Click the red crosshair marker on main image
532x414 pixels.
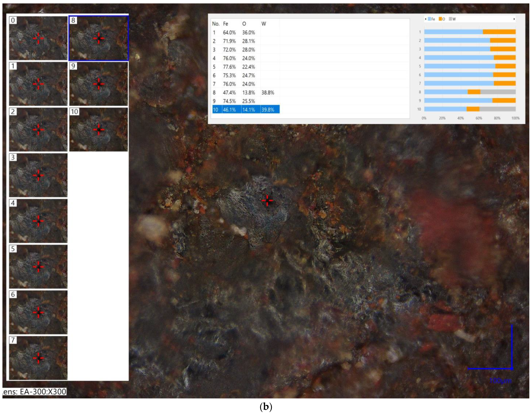click(x=267, y=200)
